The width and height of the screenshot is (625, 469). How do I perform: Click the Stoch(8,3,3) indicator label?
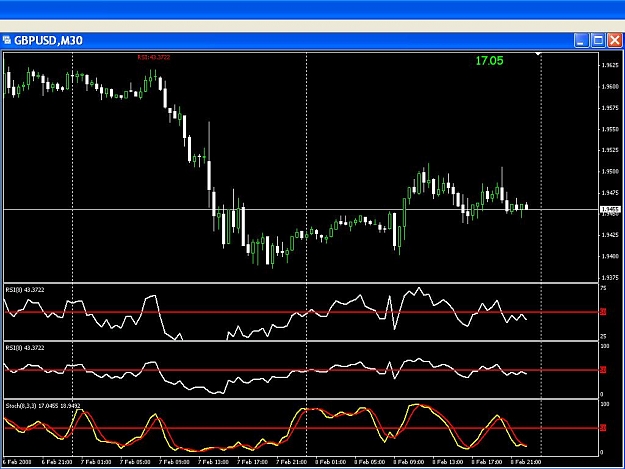tap(43, 406)
